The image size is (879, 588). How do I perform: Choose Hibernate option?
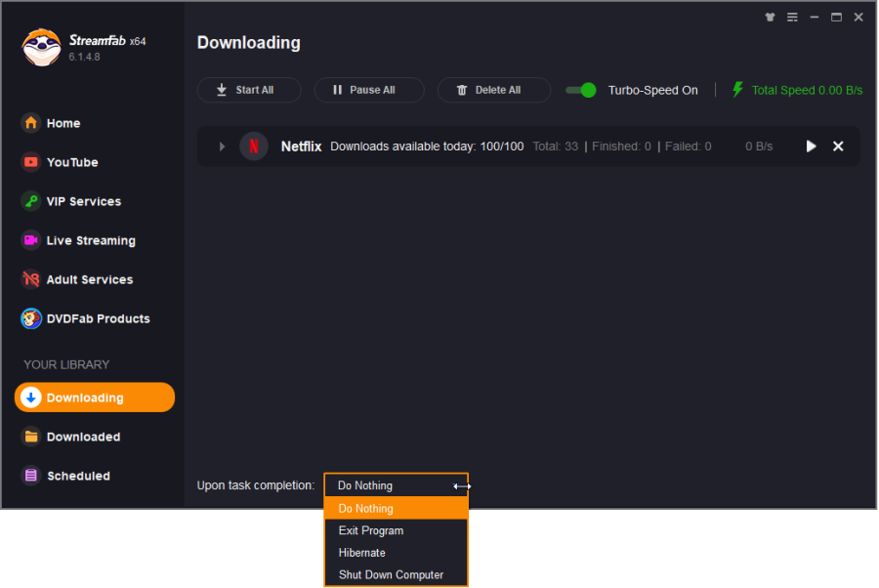coord(396,553)
